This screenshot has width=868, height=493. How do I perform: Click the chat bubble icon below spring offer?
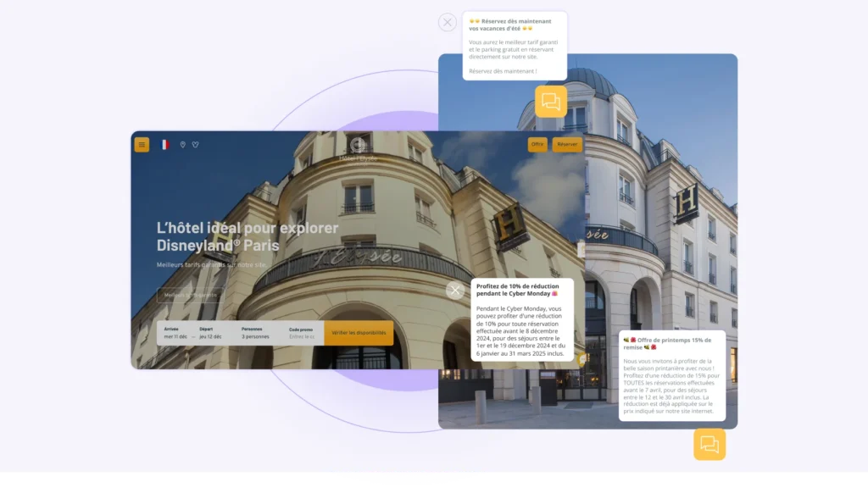point(709,444)
